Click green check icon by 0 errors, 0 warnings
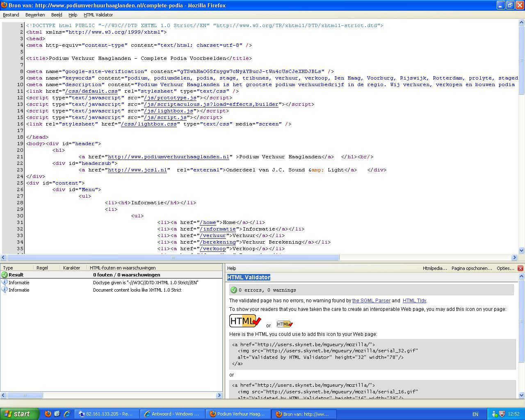Screen dimensions: 525x420 click(234, 290)
